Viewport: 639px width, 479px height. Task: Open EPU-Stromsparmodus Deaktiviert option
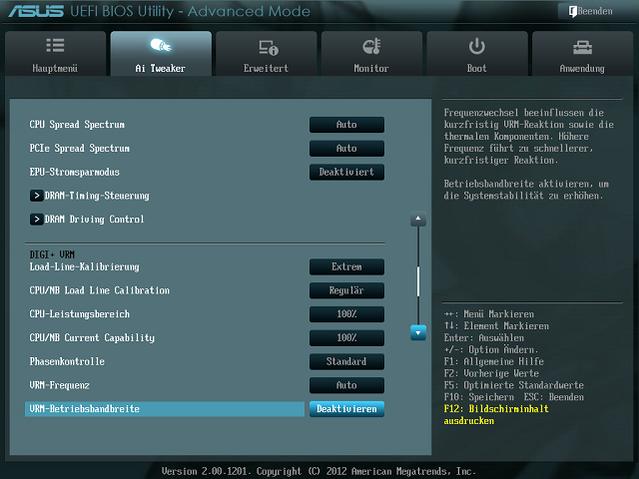347,172
